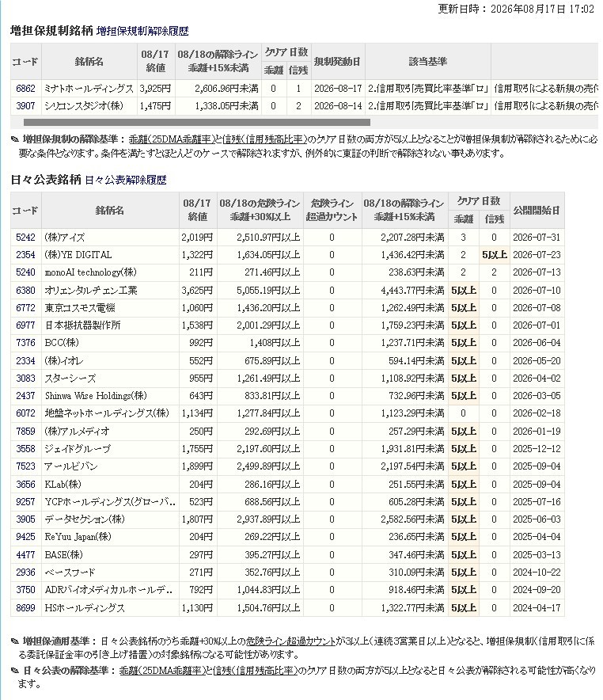Open stock code 2936 ベースフード
The image size is (603, 700).
point(25,573)
